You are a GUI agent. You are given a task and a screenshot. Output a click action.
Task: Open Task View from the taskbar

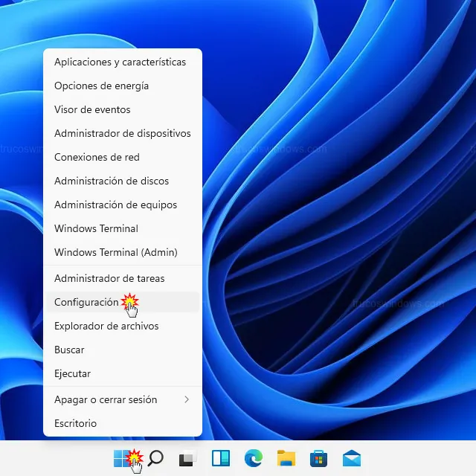click(187, 458)
